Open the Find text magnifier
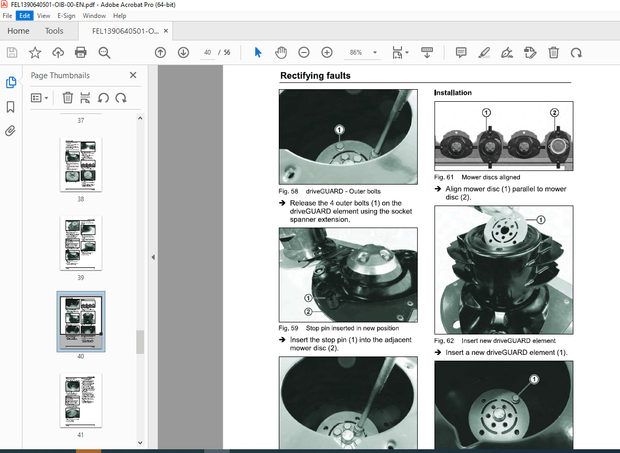 [x=104, y=53]
